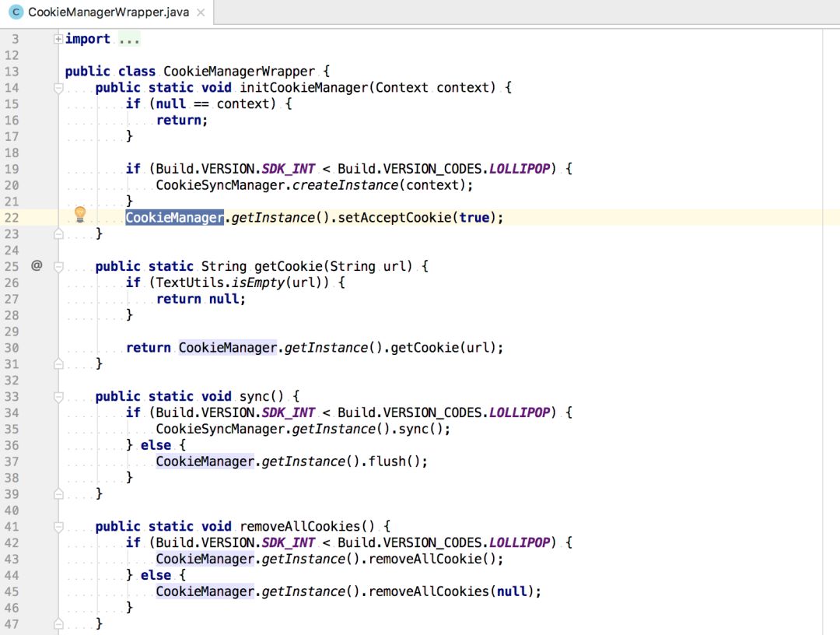Click the selected CookieManager on line 22

(175, 218)
